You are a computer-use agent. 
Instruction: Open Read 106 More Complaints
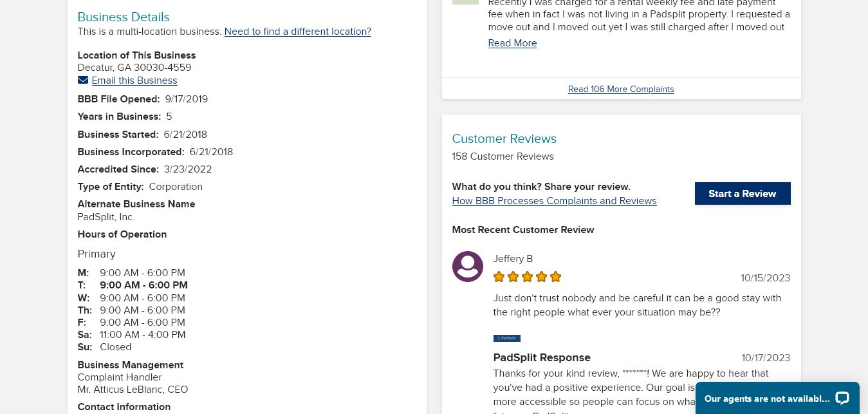click(621, 89)
